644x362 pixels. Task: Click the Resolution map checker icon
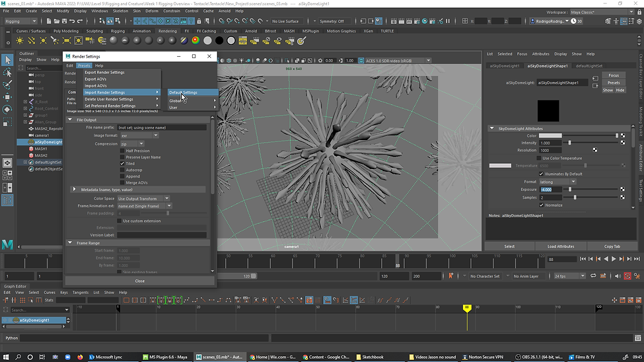point(594,150)
